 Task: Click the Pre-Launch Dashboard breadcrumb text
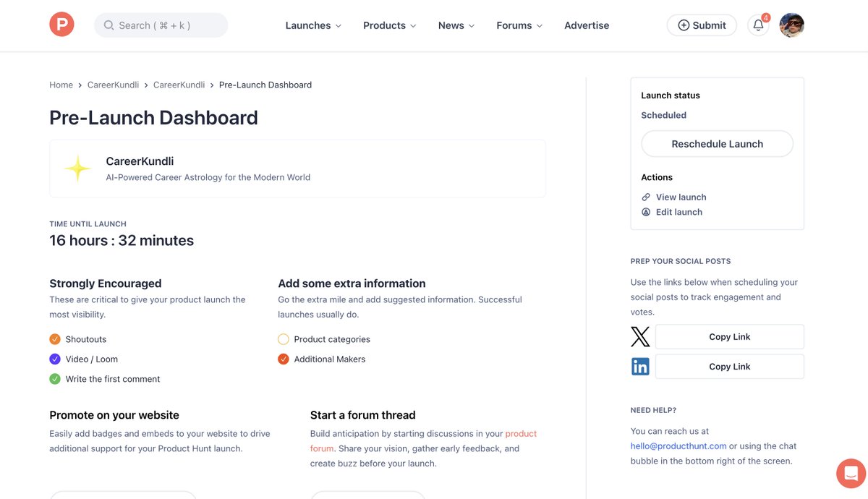[x=265, y=85]
